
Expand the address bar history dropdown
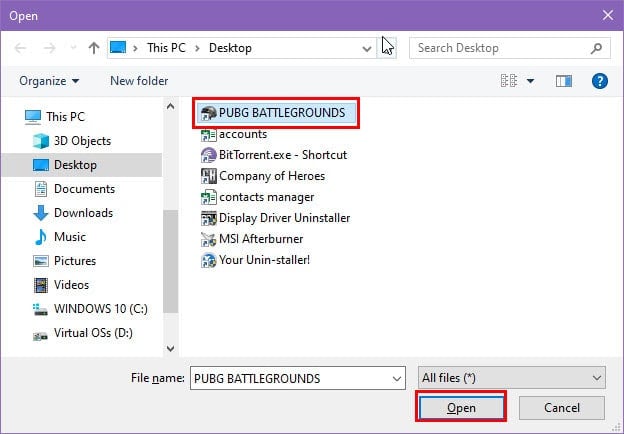click(x=367, y=49)
